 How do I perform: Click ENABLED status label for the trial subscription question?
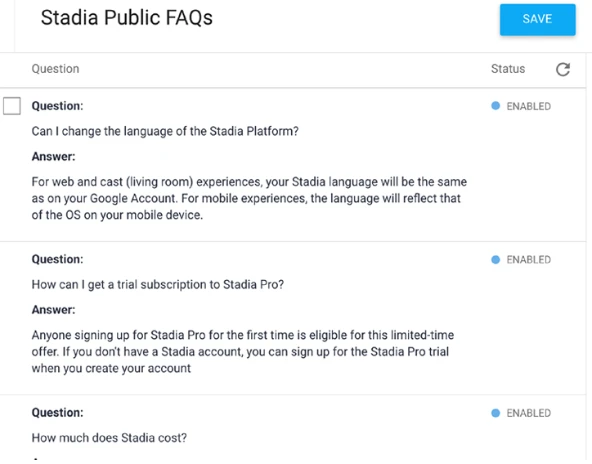(x=528, y=260)
